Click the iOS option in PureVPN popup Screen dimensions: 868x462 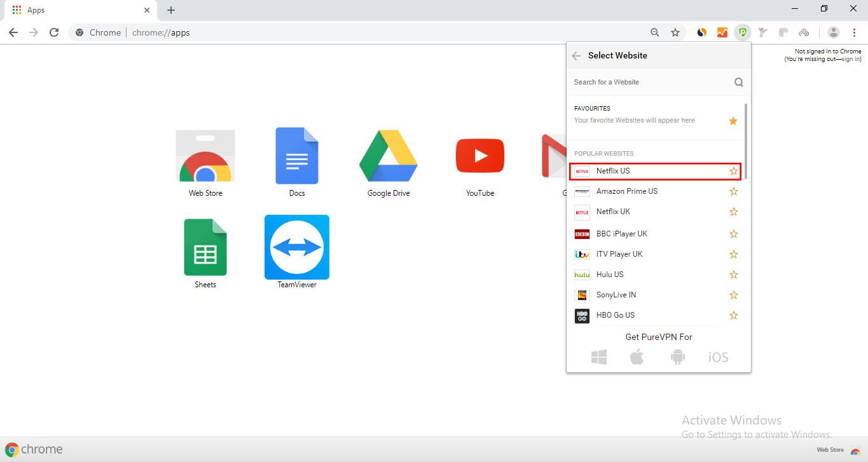pyautogui.click(x=717, y=357)
